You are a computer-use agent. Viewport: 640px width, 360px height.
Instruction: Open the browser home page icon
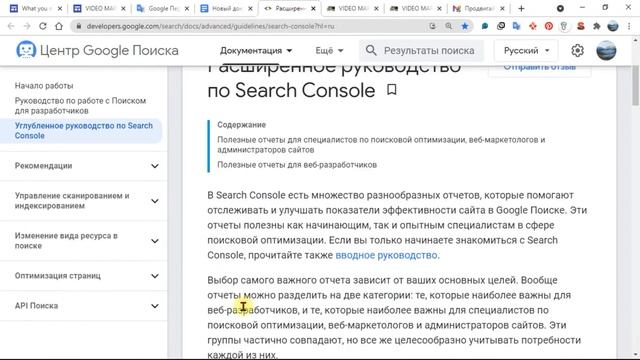click(59, 26)
